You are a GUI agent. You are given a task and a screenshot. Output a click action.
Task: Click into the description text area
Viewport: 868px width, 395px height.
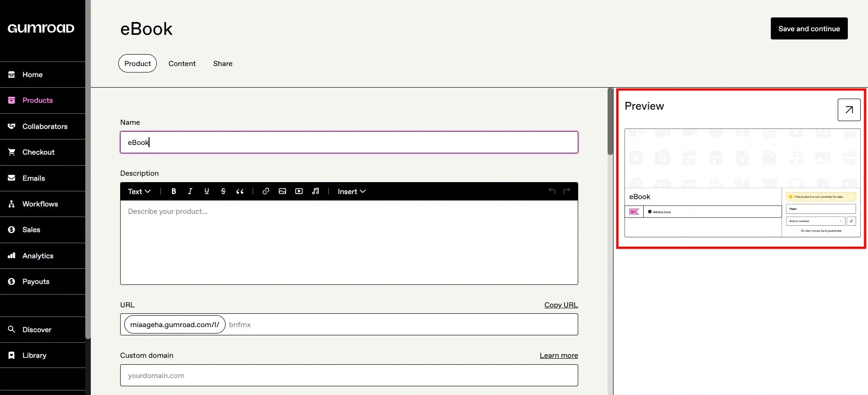(349, 242)
